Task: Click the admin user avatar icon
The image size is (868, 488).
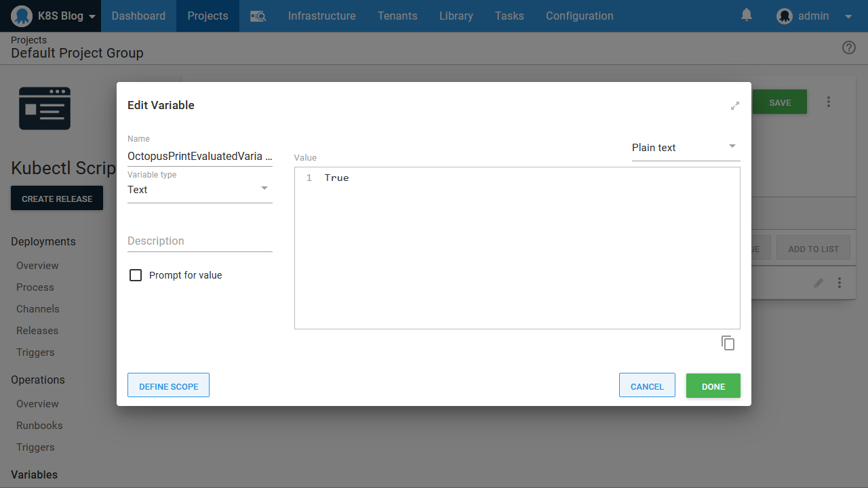Action: [x=785, y=16]
